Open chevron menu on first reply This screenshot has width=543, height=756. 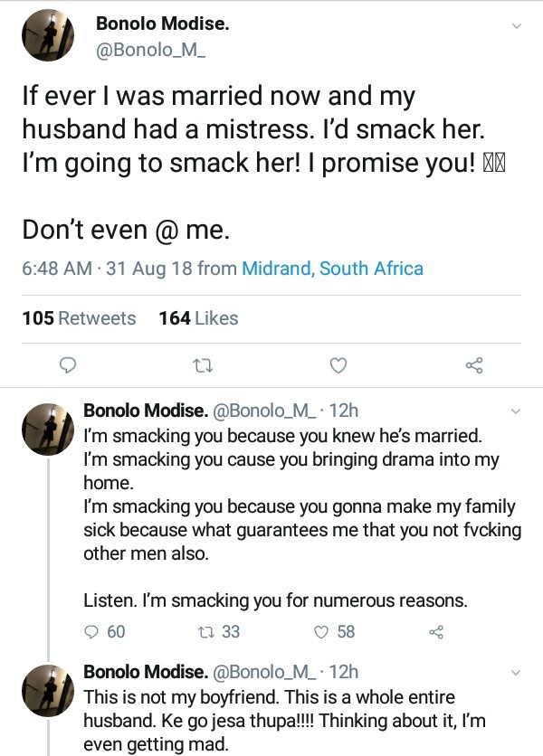(x=517, y=411)
